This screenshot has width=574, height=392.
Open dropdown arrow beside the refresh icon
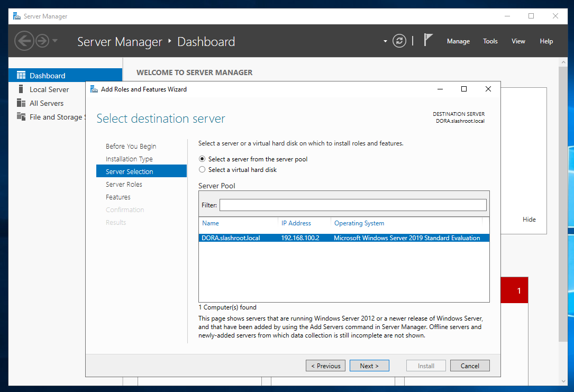(385, 41)
